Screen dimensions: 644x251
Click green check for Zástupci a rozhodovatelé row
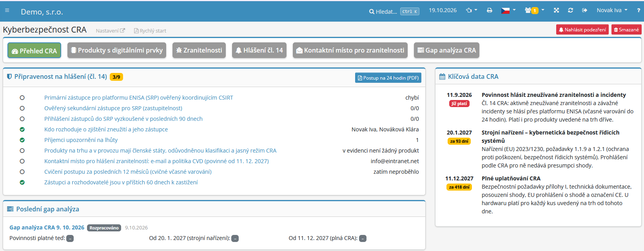click(22, 182)
